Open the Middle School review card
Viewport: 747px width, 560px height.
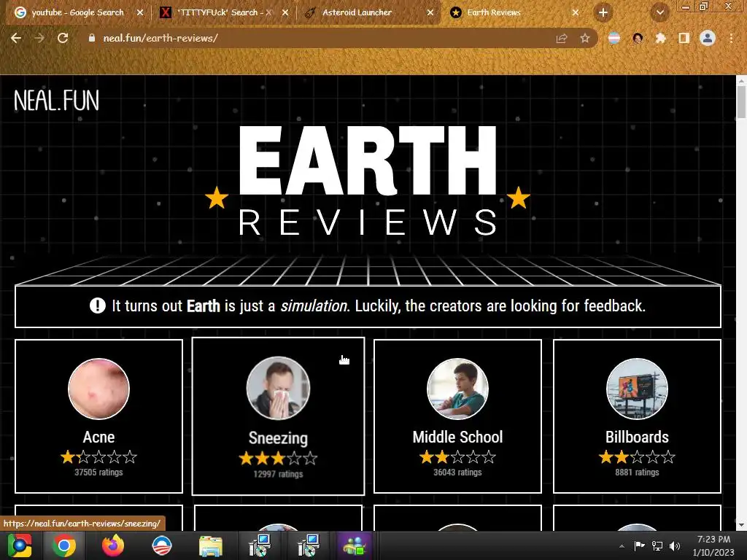[457, 416]
